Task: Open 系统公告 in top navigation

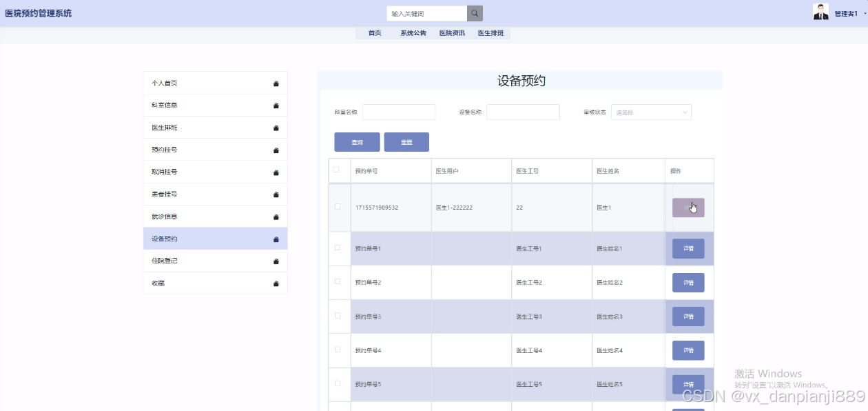Action: click(x=413, y=33)
